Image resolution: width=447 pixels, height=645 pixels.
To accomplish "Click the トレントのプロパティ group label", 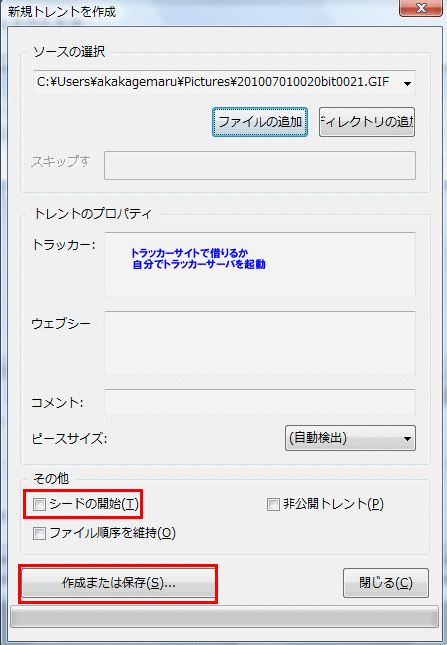I will point(93,213).
